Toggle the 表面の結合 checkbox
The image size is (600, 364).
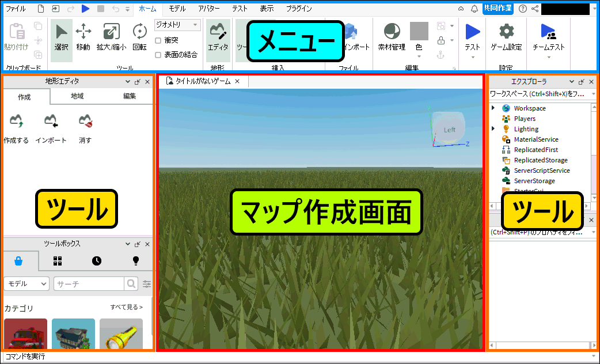(x=158, y=55)
